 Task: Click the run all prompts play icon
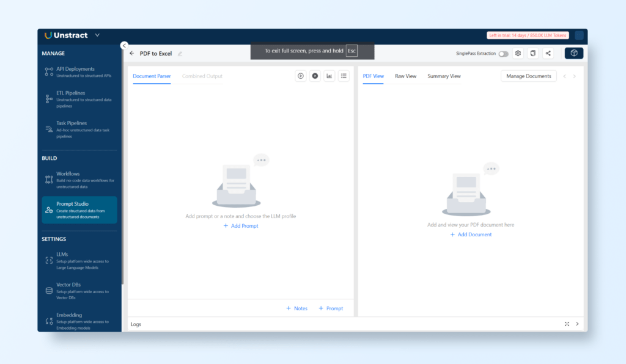300,76
